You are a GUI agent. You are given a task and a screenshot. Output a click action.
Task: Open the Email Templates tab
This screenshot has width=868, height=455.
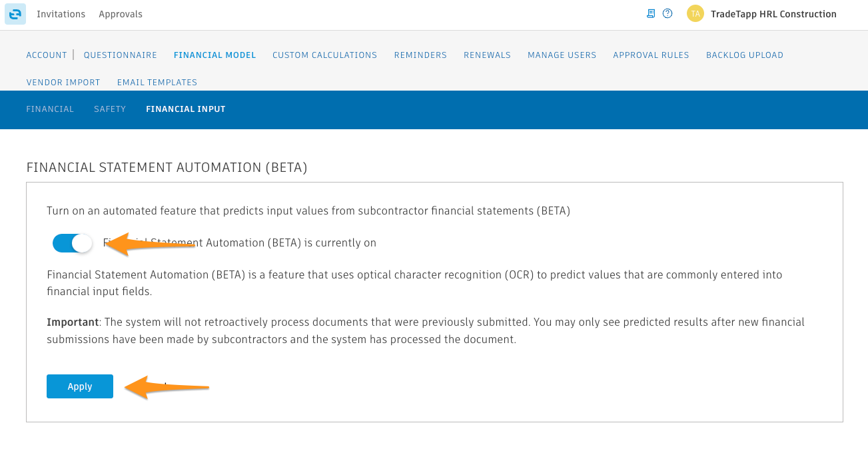pyautogui.click(x=157, y=83)
